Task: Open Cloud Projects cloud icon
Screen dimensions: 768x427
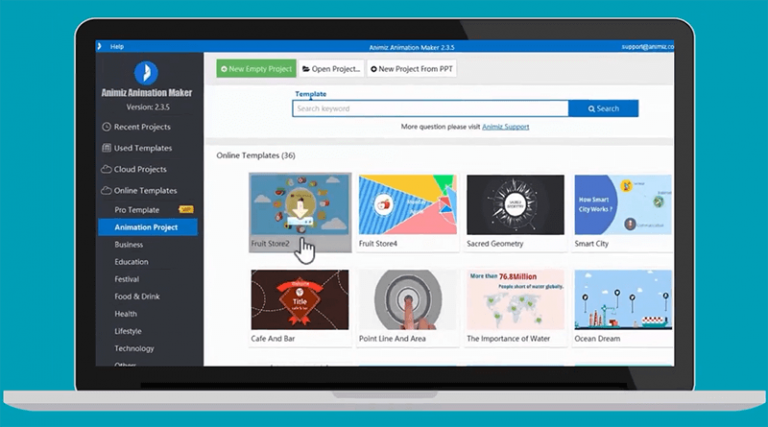Action: click(106, 169)
